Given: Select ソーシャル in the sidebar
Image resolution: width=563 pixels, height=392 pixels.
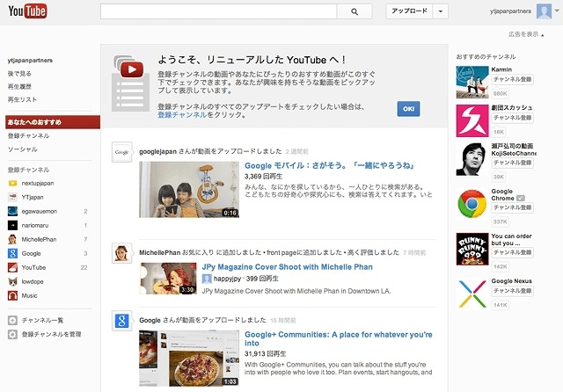Looking at the screenshot, I should pyautogui.click(x=23, y=149).
